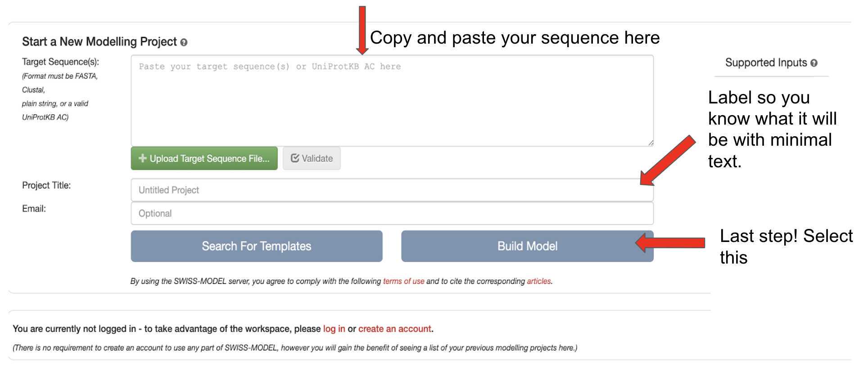Click the Validate button
This screenshot has height=367, width=868.
[x=312, y=158]
